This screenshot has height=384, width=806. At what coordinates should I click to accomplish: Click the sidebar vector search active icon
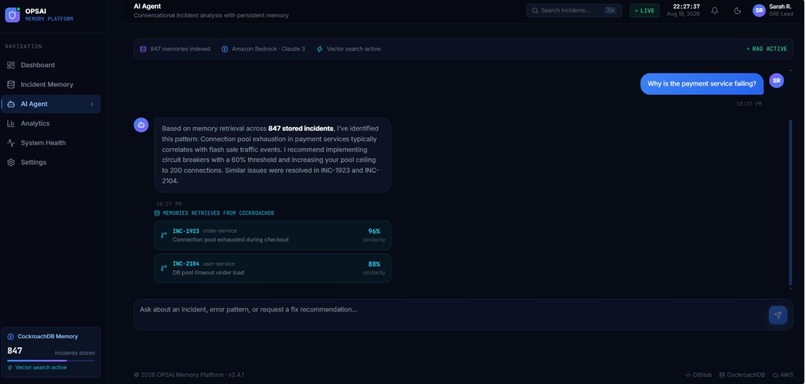pyautogui.click(x=10, y=368)
